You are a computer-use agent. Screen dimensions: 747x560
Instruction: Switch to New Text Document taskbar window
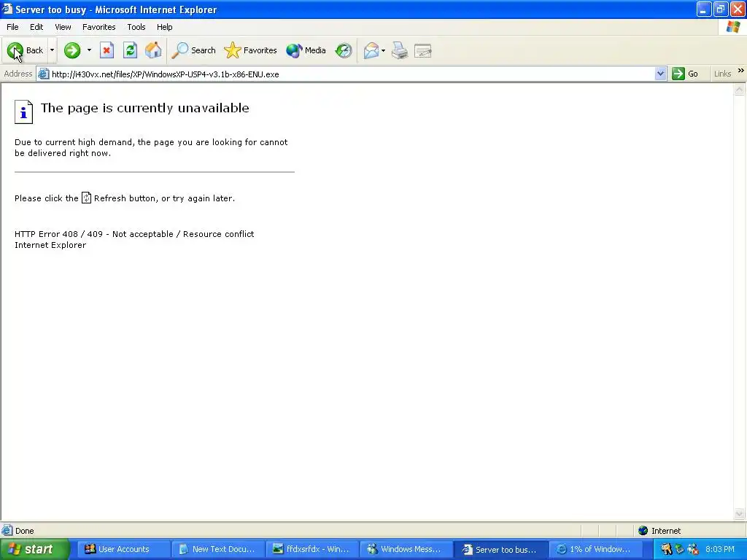tap(217, 550)
